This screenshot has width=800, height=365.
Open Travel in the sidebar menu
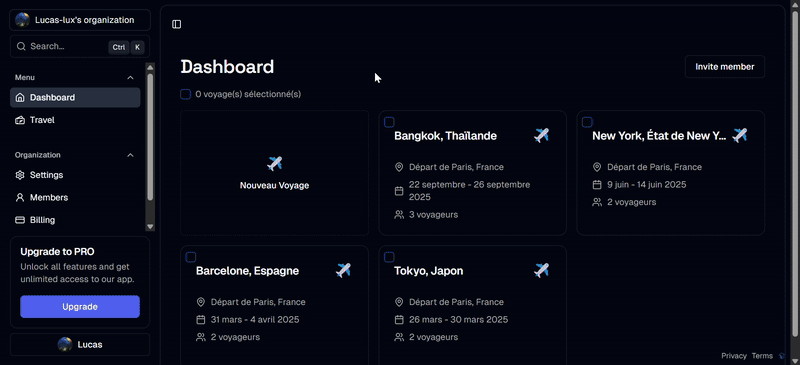pyautogui.click(x=75, y=120)
